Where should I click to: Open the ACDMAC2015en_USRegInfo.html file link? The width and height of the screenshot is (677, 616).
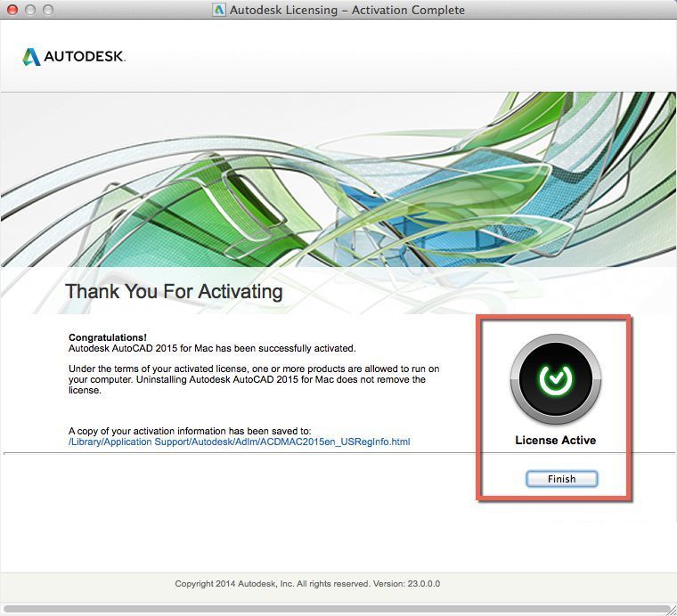click(240, 442)
